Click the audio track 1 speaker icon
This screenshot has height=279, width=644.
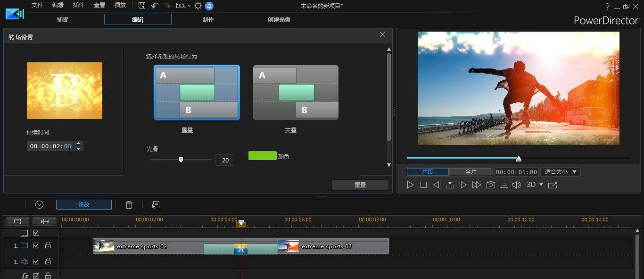[x=24, y=261]
